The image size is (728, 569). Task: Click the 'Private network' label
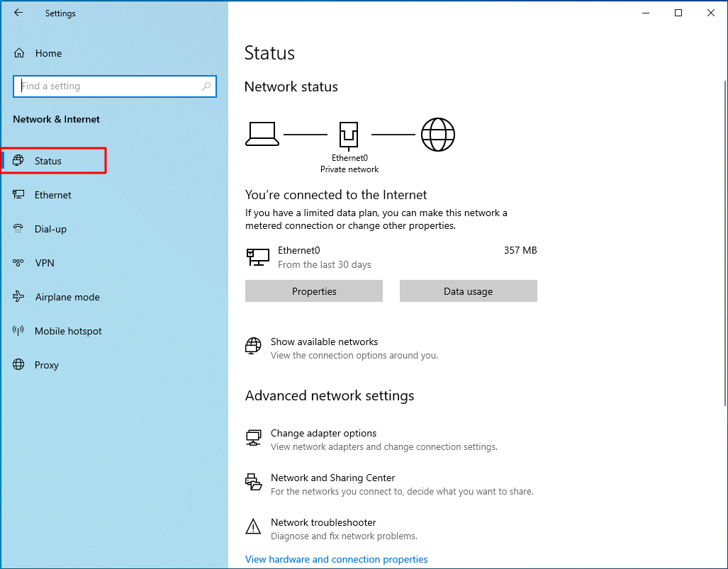click(349, 169)
